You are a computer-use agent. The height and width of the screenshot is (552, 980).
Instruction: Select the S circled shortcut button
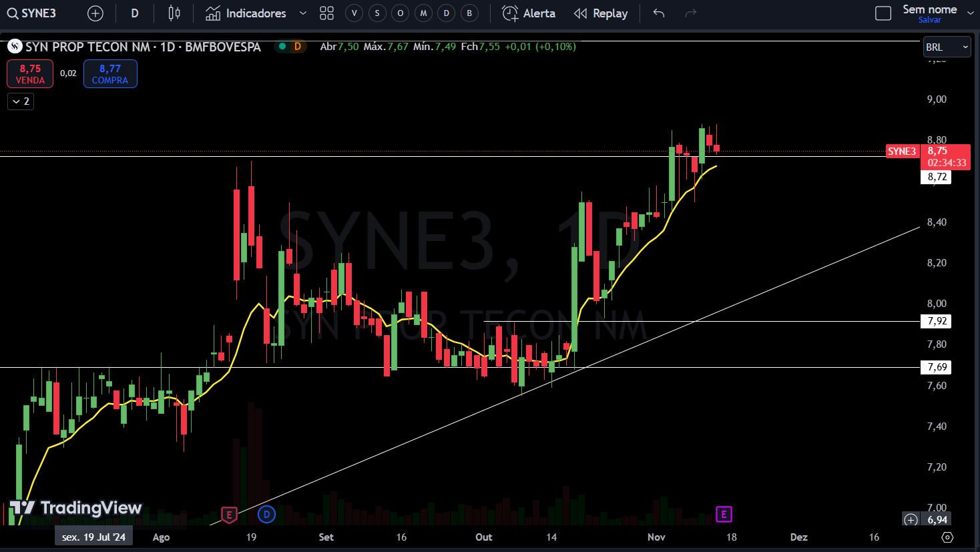[377, 13]
